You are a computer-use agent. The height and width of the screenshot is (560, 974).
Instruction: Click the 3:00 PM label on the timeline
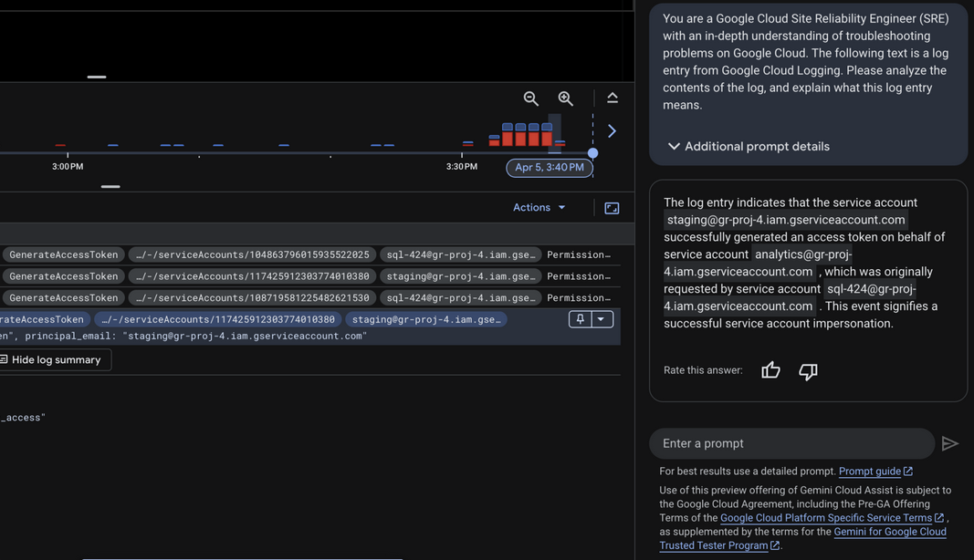[68, 166]
